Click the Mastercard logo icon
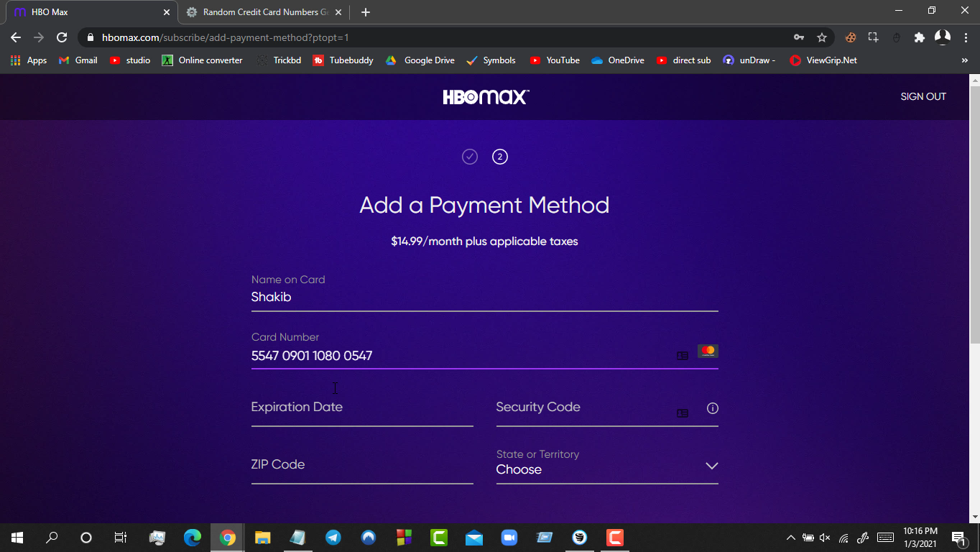Screen dimensions: 980x552 click(708, 351)
